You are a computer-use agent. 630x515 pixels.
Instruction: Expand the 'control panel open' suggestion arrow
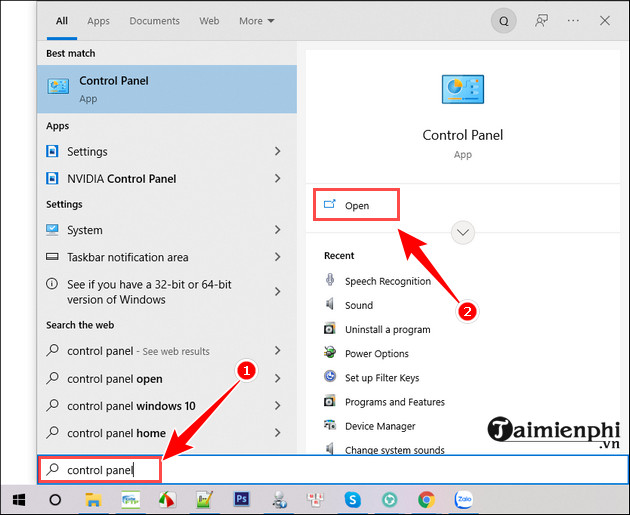278,378
